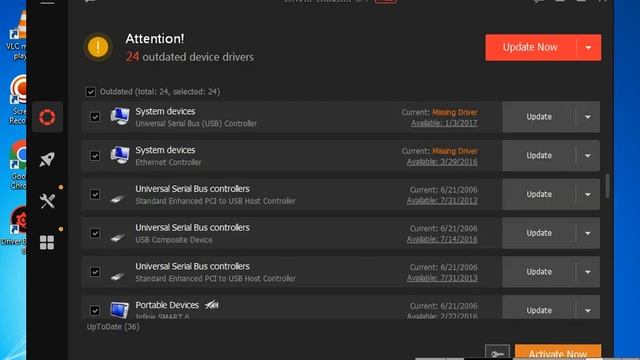Screen dimensions: 640x360
Task: Click the Update Now button
Action: coord(531,47)
